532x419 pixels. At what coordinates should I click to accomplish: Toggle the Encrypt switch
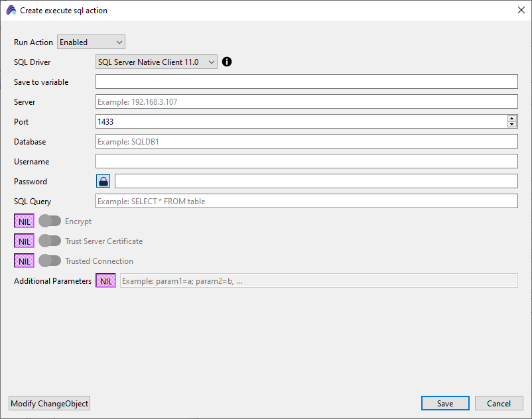coord(50,221)
